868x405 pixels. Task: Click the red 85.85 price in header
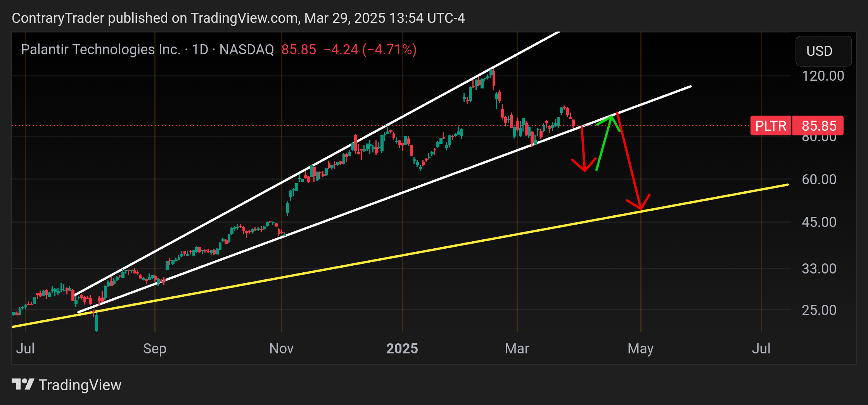pos(299,50)
